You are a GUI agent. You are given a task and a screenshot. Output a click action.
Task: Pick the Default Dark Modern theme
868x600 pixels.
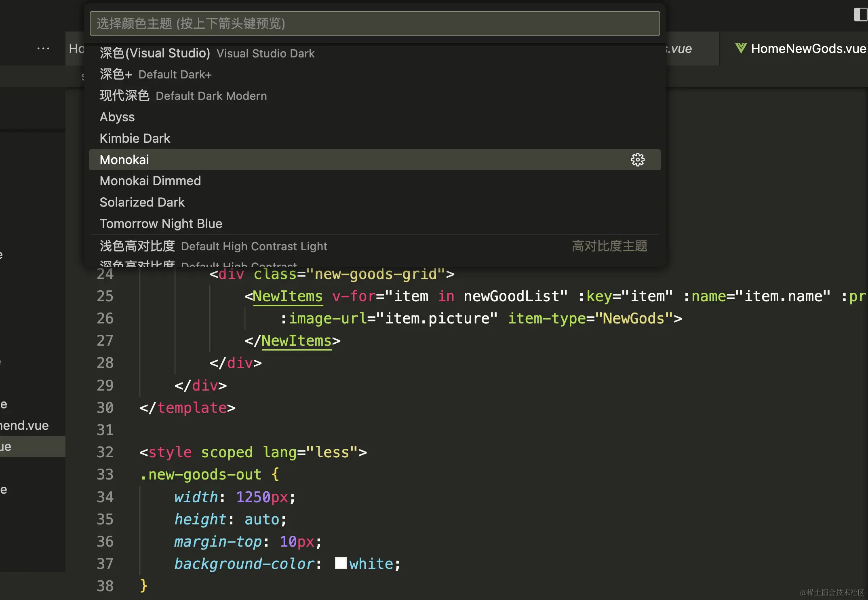click(183, 96)
